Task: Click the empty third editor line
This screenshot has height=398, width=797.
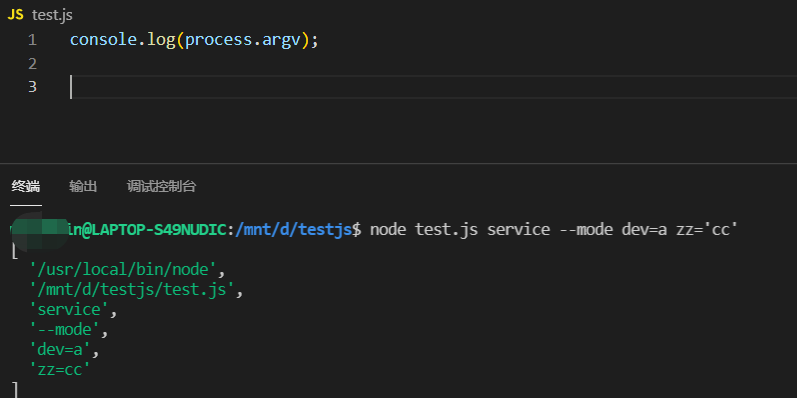Action: pos(433,87)
